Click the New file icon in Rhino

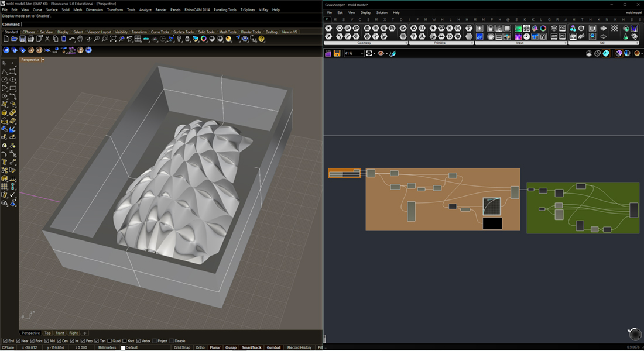click(x=6, y=39)
